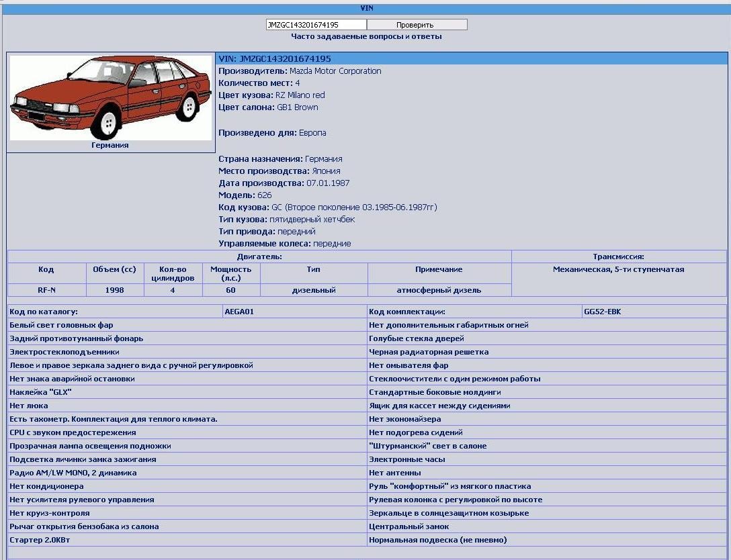This screenshot has height=560, width=731.
Task: Click Центральный замок row
Action: tap(547, 527)
